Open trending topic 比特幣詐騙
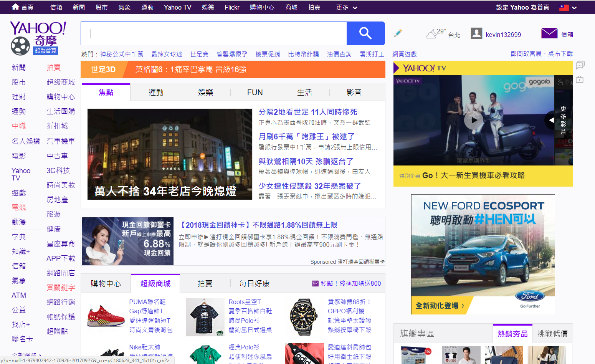 tap(303, 54)
